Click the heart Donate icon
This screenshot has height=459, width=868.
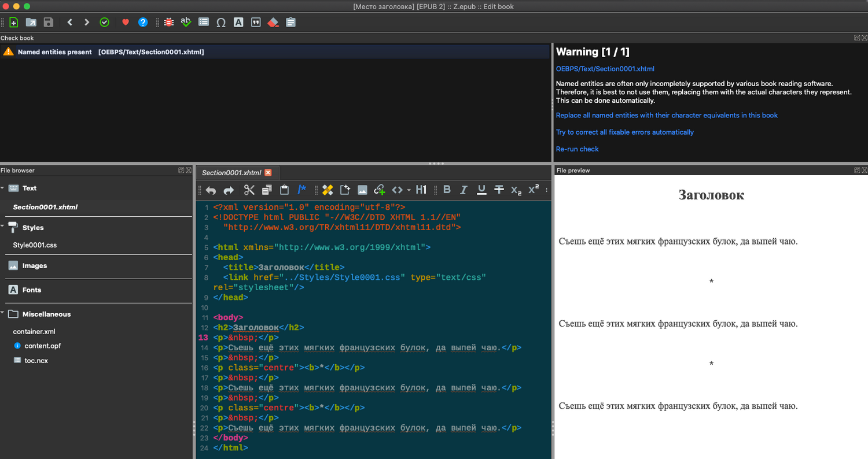[126, 23]
